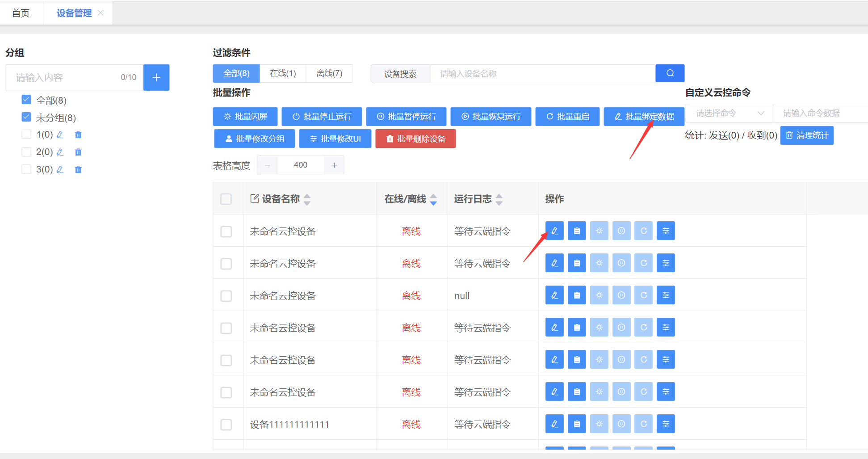
Task: Click flash icon for 设备111111111111 row
Action: [599, 424]
